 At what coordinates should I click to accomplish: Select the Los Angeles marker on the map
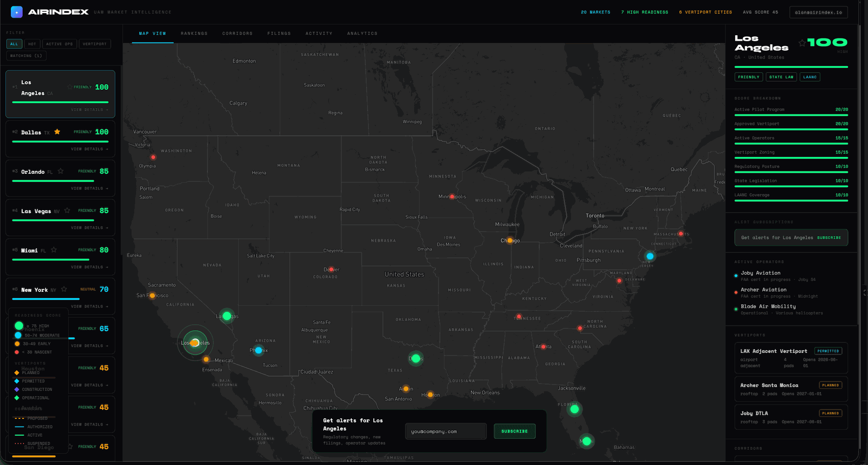pyautogui.click(x=195, y=343)
